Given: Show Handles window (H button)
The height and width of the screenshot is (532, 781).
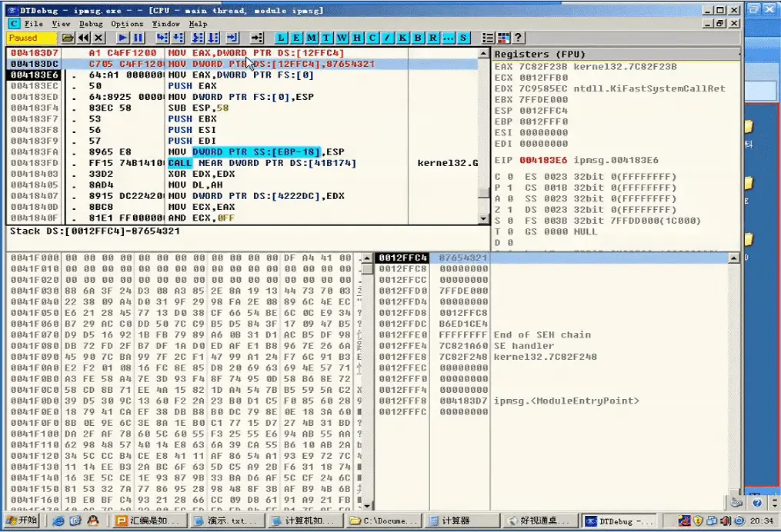Looking at the screenshot, I should click(x=358, y=38).
